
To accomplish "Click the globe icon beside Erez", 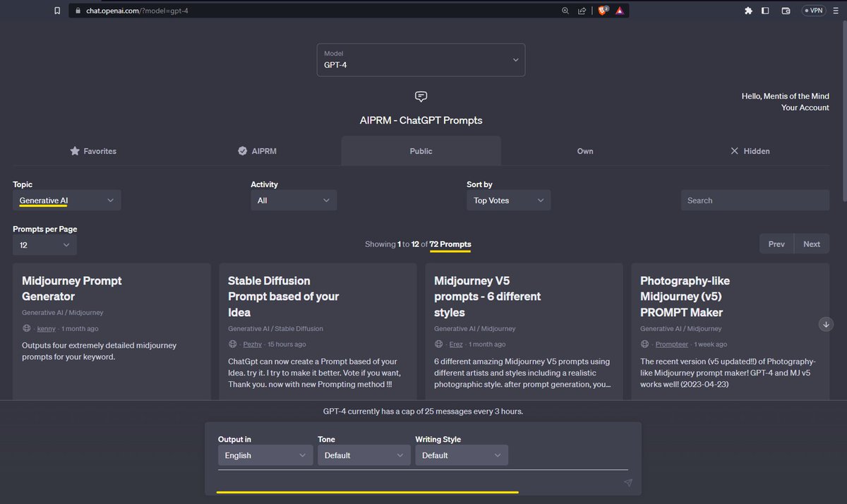I will pos(439,344).
